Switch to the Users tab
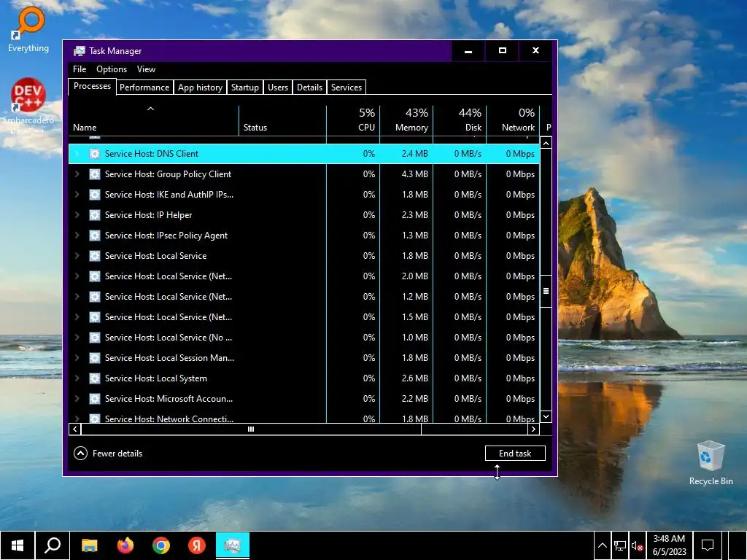The height and width of the screenshot is (560, 747). (278, 87)
